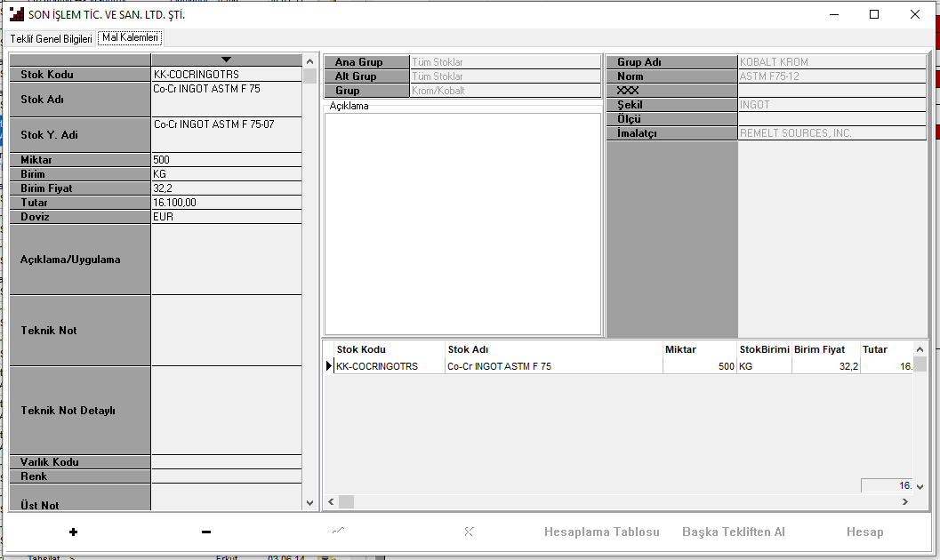Maximize the window
This screenshot has height=560, width=940.
(x=874, y=14)
